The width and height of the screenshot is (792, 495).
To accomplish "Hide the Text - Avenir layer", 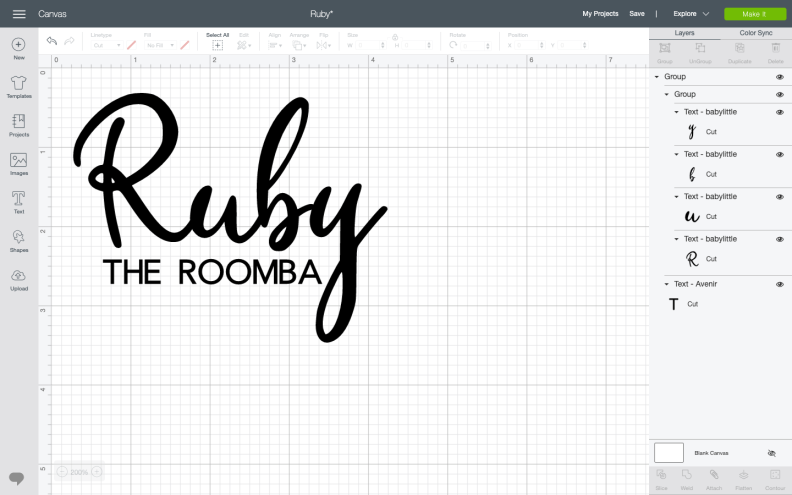I will pyautogui.click(x=780, y=285).
